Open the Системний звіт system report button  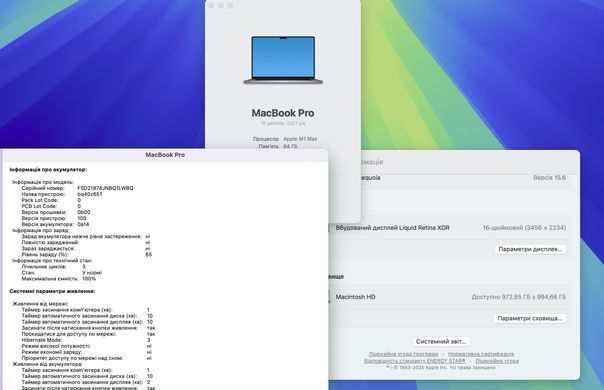[x=441, y=341]
